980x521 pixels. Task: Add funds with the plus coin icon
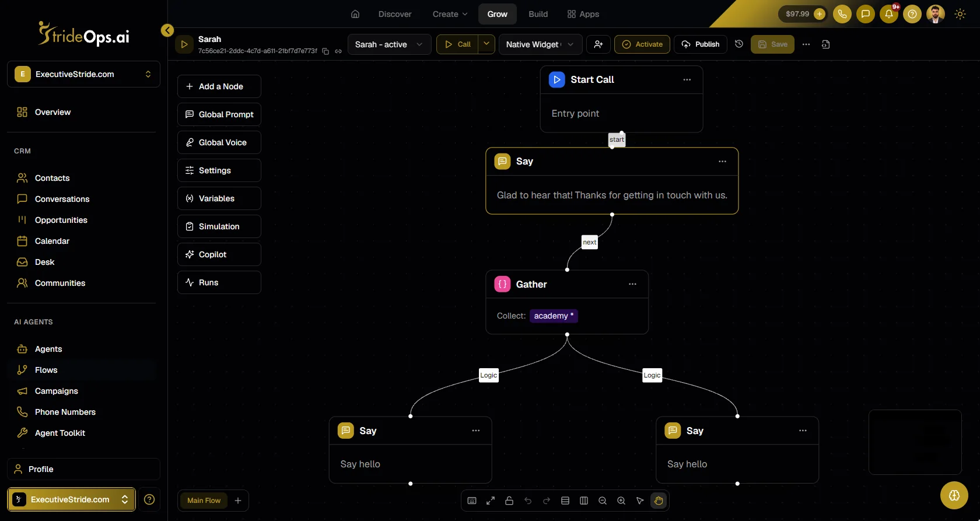820,14
